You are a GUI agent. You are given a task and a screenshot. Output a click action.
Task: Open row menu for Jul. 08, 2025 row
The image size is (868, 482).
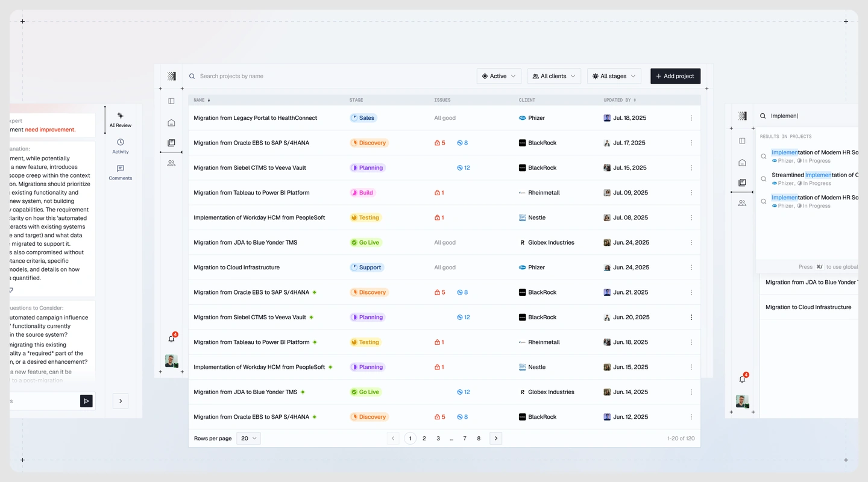point(691,218)
